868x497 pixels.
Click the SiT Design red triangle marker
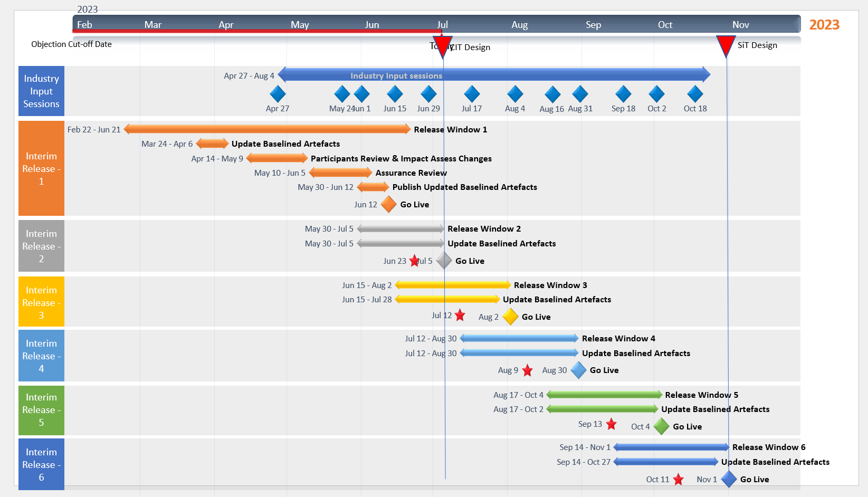(726, 45)
